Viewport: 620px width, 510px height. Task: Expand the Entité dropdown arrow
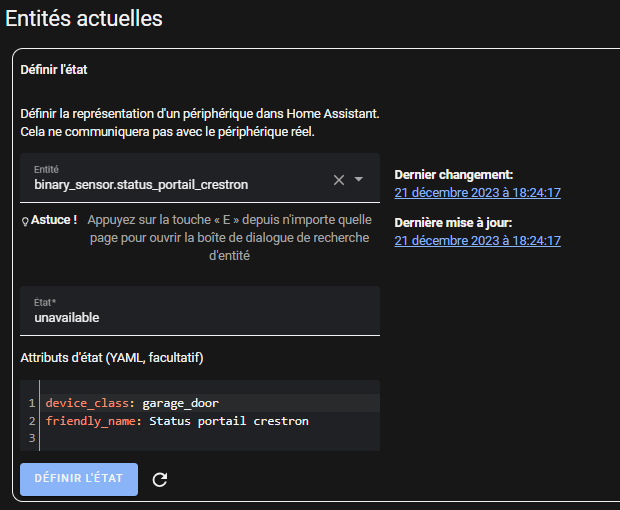point(359,180)
